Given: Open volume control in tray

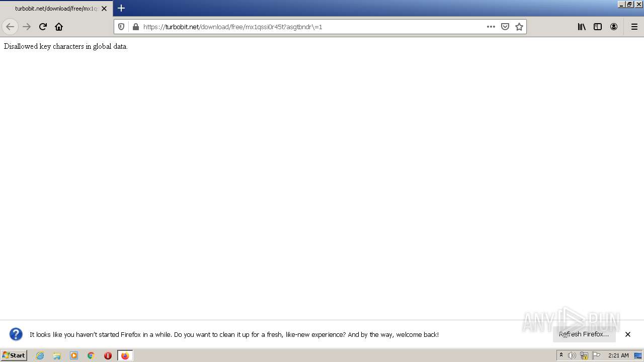Looking at the screenshot, I should (572, 355).
